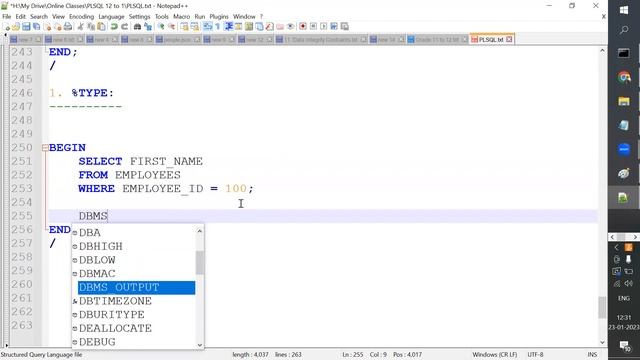The width and height of the screenshot is (640, 360).
Task: Select the PLSQL.txt tab
Action: coord(491,40)
